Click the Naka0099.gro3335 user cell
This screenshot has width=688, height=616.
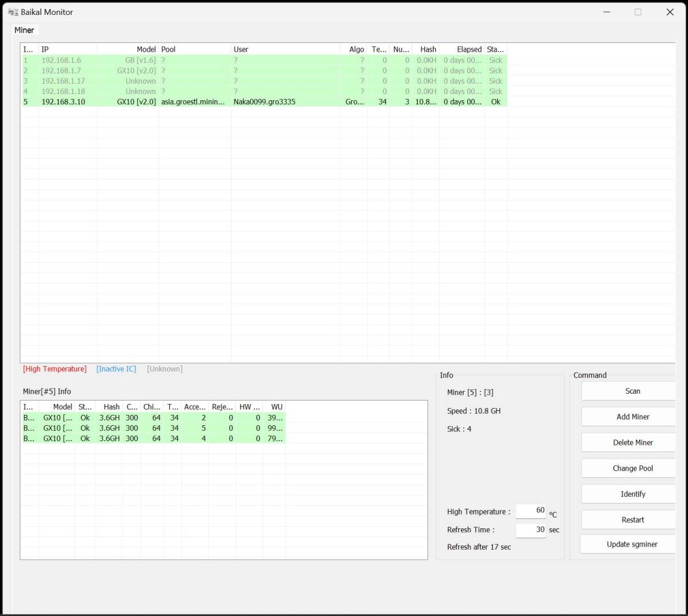point(264,101)
